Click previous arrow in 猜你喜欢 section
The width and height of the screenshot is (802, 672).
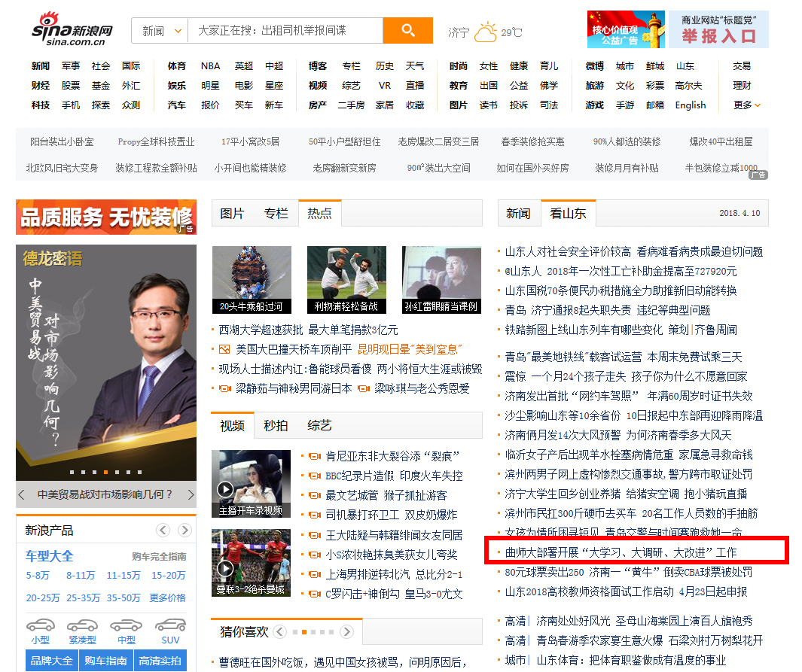(x=280, y=631)
